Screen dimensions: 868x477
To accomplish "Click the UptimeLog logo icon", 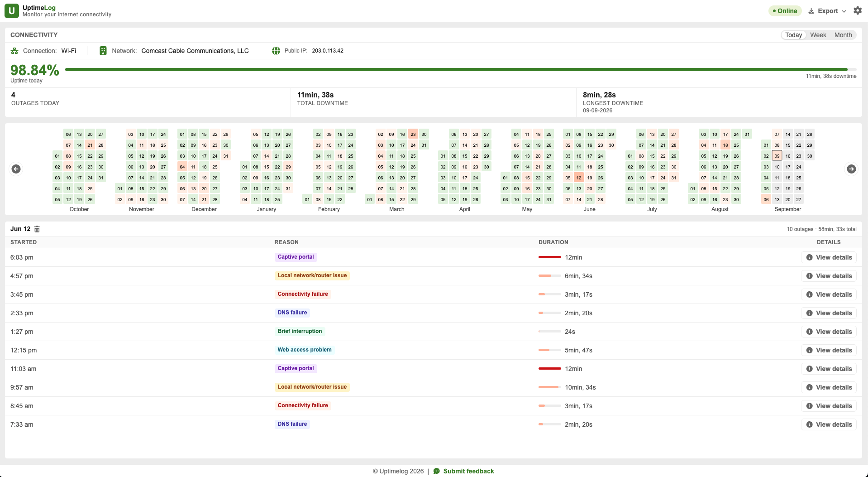I will [12, 11].
